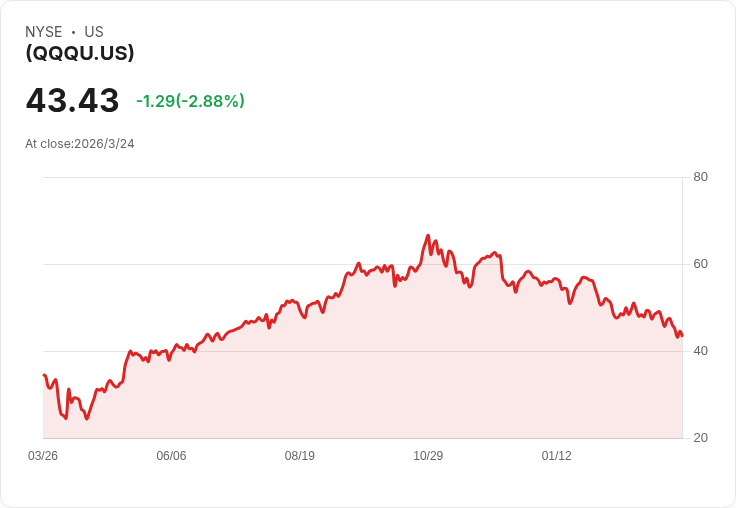Select the (QQQU.US) ticker title

pos(80,53)
